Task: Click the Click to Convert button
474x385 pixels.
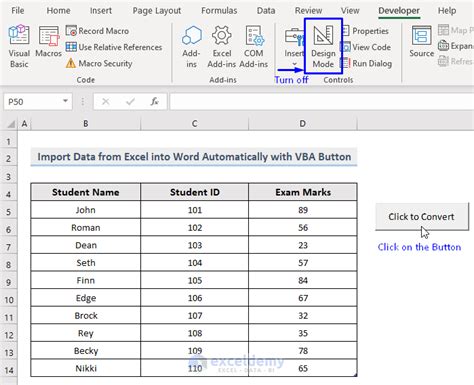Action: pyautogui.click(x=422, y=217)
